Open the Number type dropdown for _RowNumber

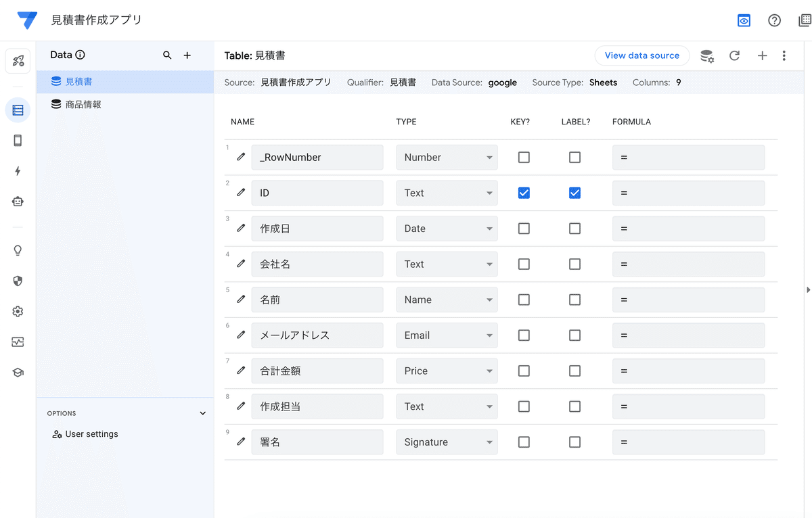pos(447,157)
